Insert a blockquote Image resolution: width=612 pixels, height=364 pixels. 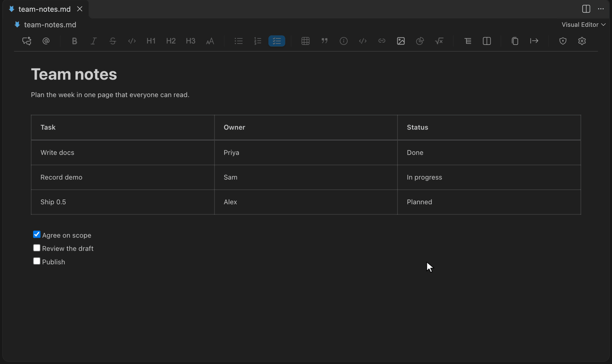324,41
